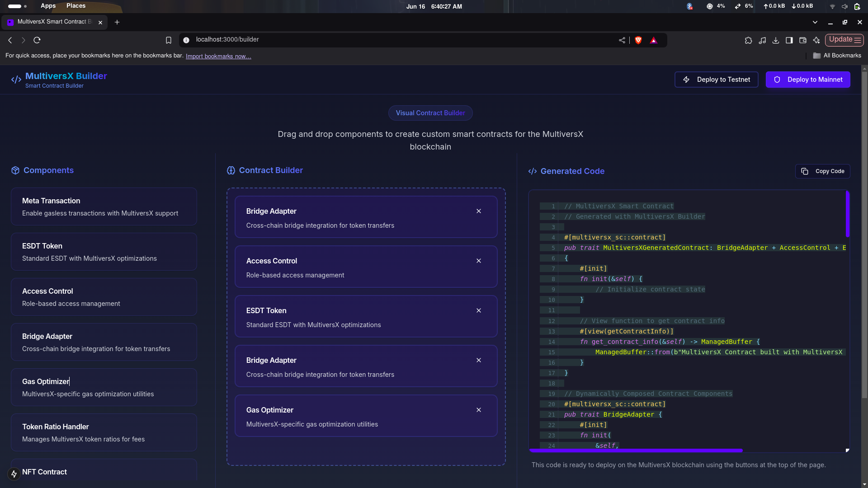
Task: Remove the ESDT Token builder item
Action: pyautogui.click(x=479, y=310)
